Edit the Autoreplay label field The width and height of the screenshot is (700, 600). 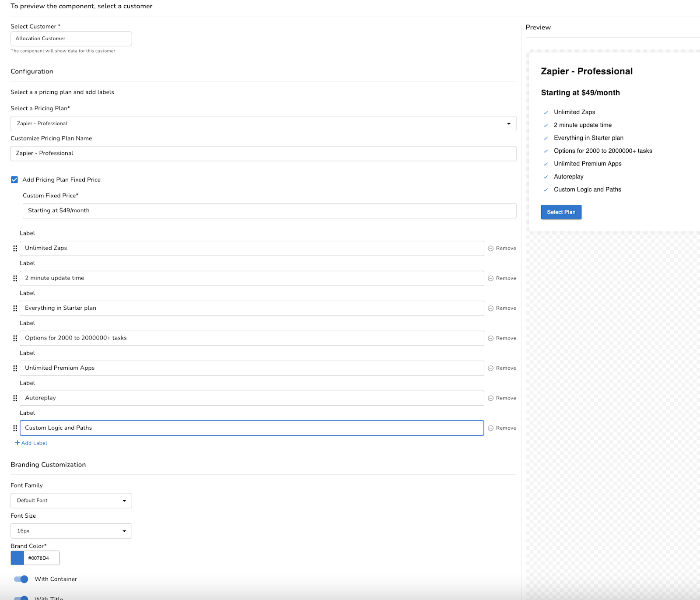[x=252, y=398]
